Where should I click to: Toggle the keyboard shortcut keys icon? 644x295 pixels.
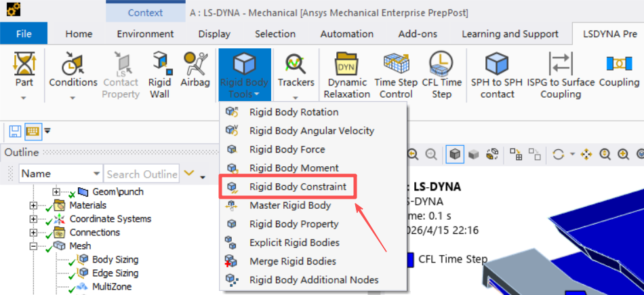pyautogui.click(x=32, y=132)
